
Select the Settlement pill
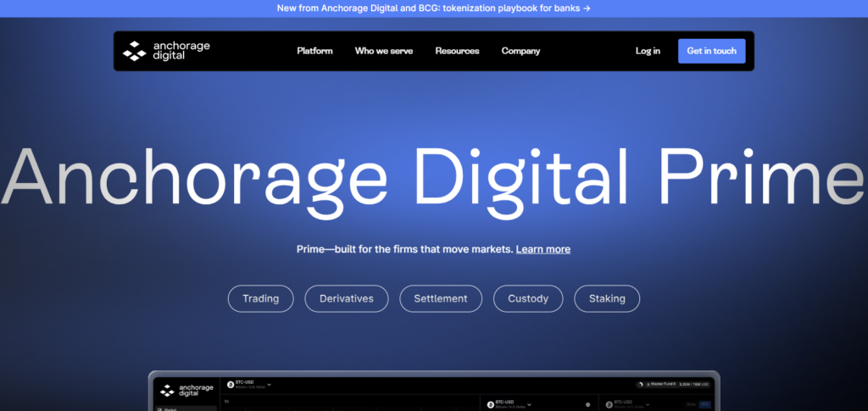(x=441, y=298)
